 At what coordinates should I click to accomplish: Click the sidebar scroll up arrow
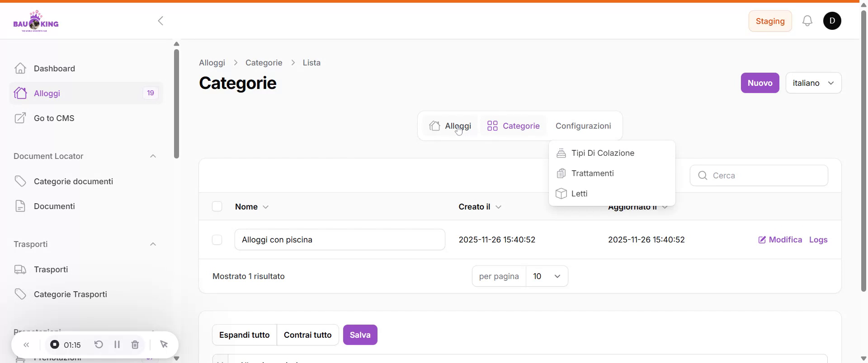(x=177, y=44)
